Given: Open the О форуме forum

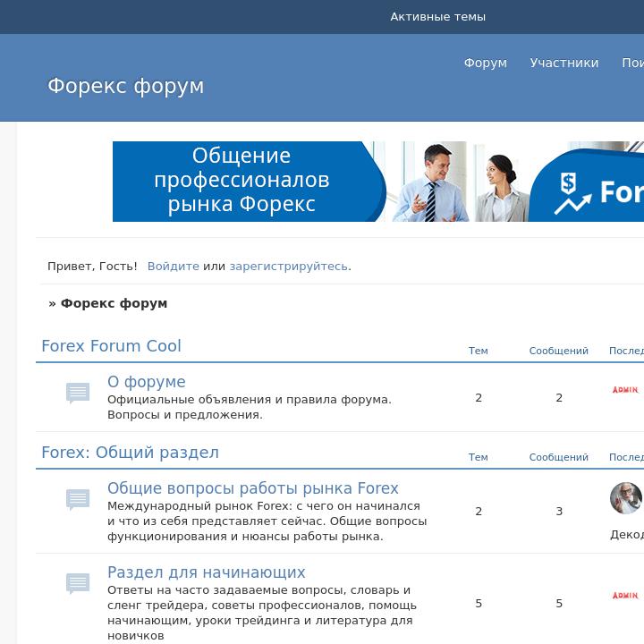Looking at the screenshot, I should coord(146,382).
